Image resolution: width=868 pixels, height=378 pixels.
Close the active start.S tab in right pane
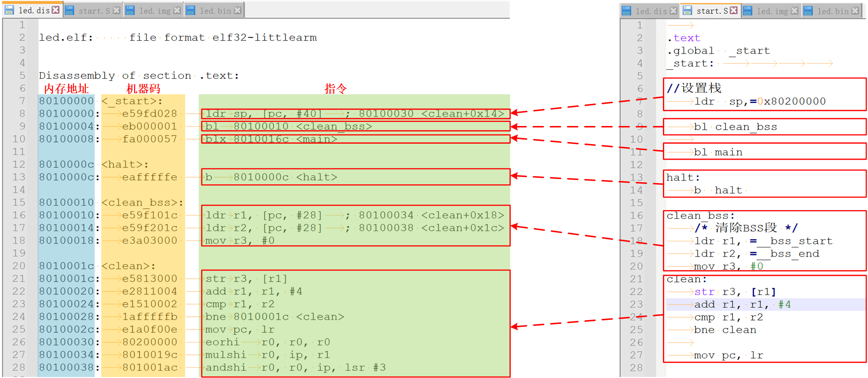[x=733, y=10]
